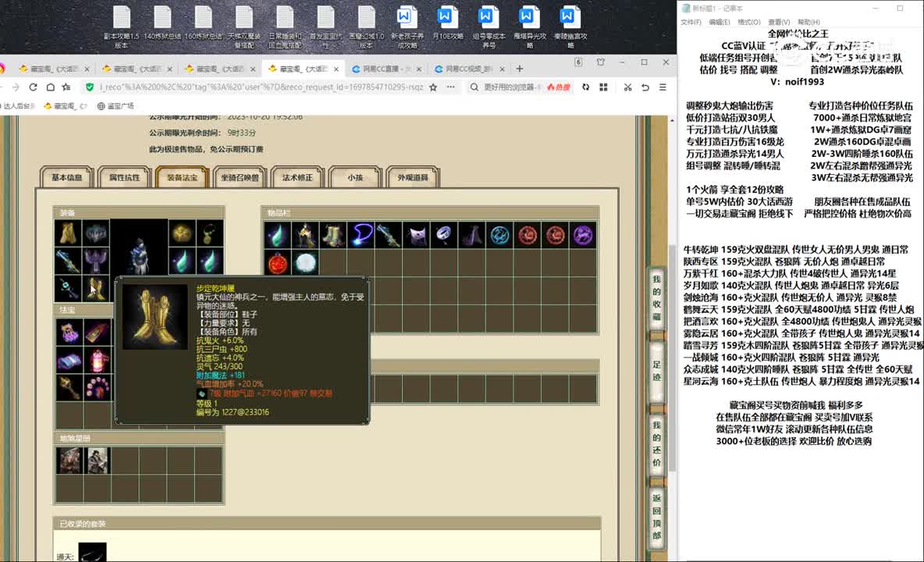Select the golden orb equipment slot
The height and width of the screenshot is (562, 924).
pyautogui.click(x=182, y=233)
